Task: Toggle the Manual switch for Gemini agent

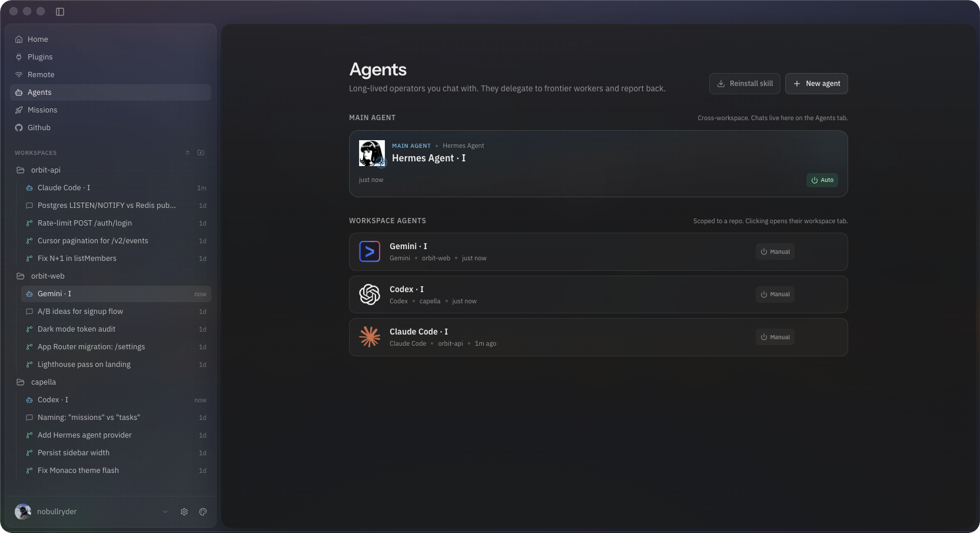Action: [x=775, y=251]
